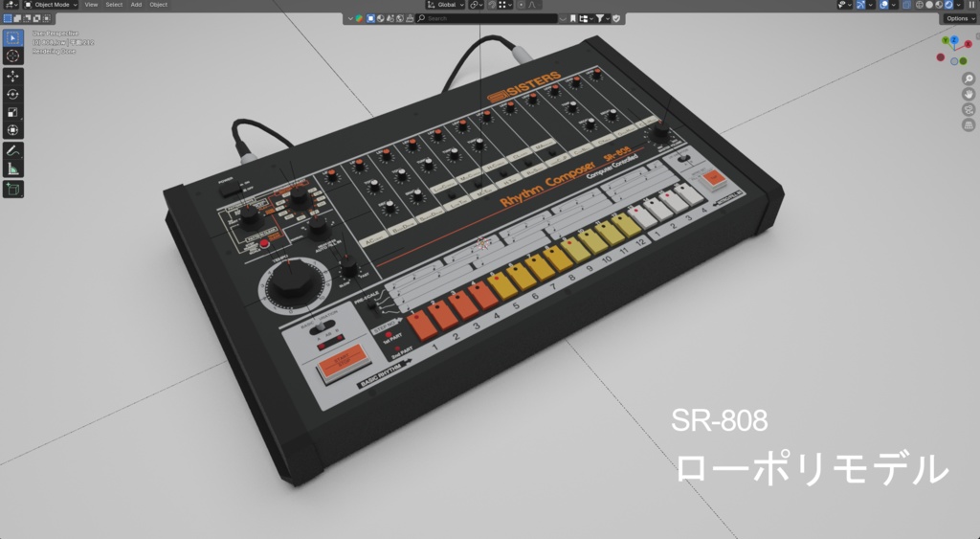
Task: Select the Select Box tool
Action: 12,37
